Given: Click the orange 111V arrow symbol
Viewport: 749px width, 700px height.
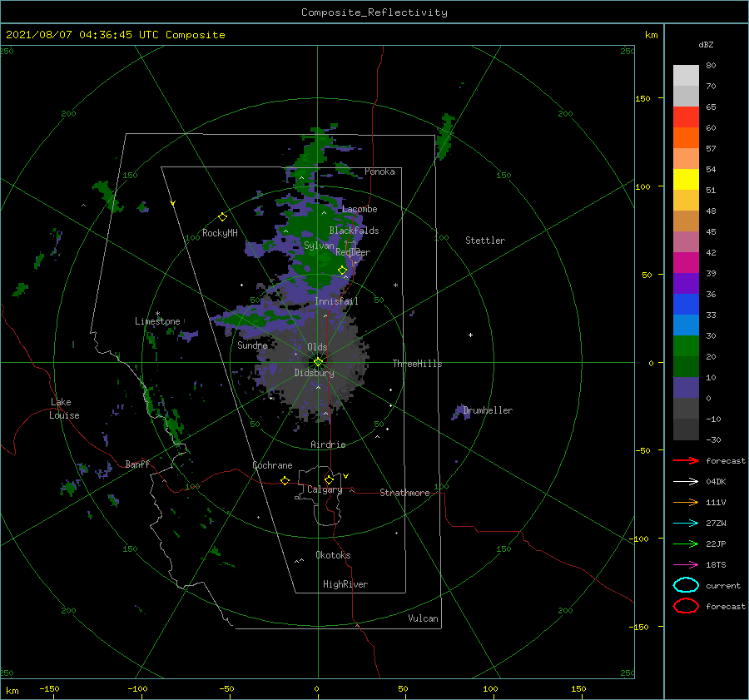Looking at the screenshot, I should pyautogui.click(x=686, y=502).
